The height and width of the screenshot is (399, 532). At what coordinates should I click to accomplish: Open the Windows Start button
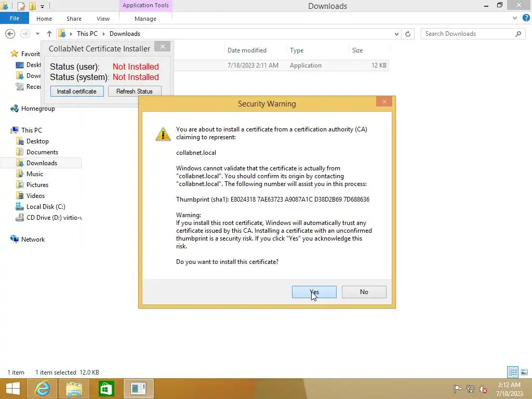pos(13,389)
